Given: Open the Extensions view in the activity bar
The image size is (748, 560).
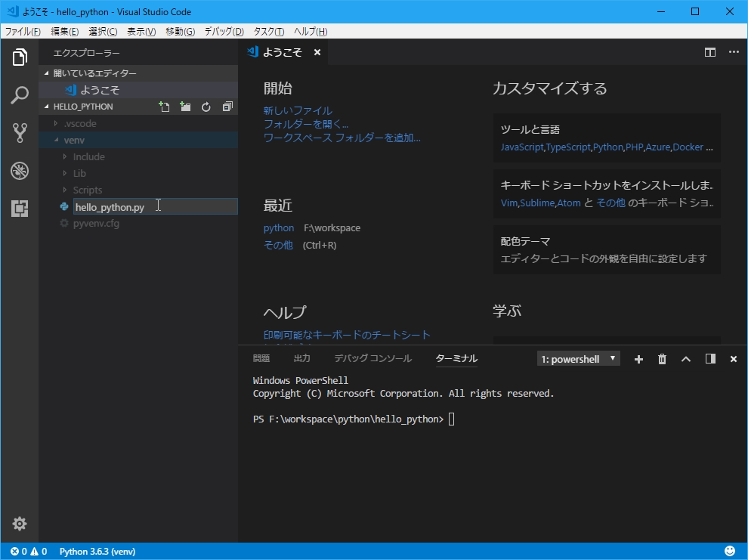Looking at the screenshot, I should 20,209.
